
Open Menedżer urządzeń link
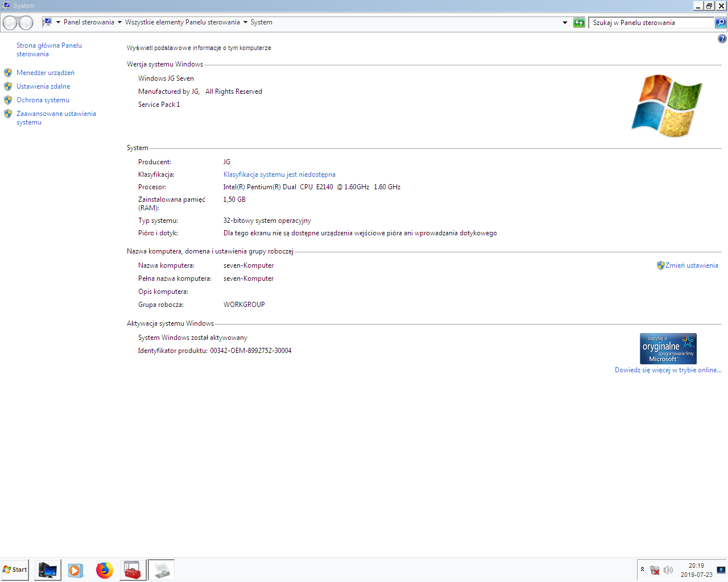tap(45, 73)
